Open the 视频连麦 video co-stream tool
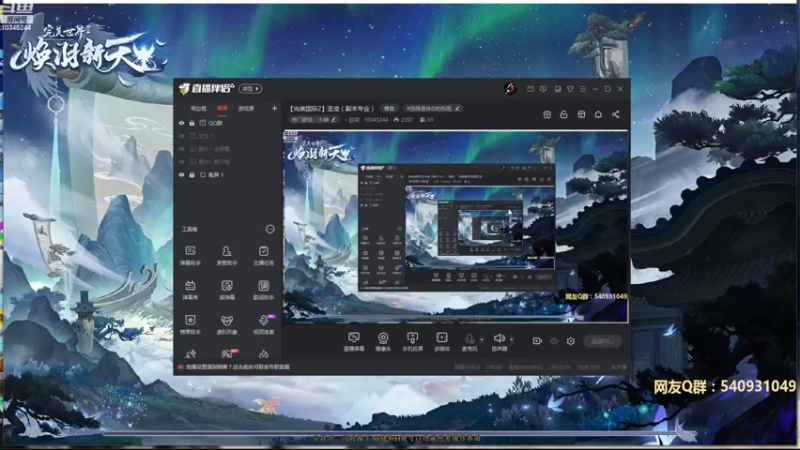The height and width of the screenshot is (450, 800). [x=263, y=324]
